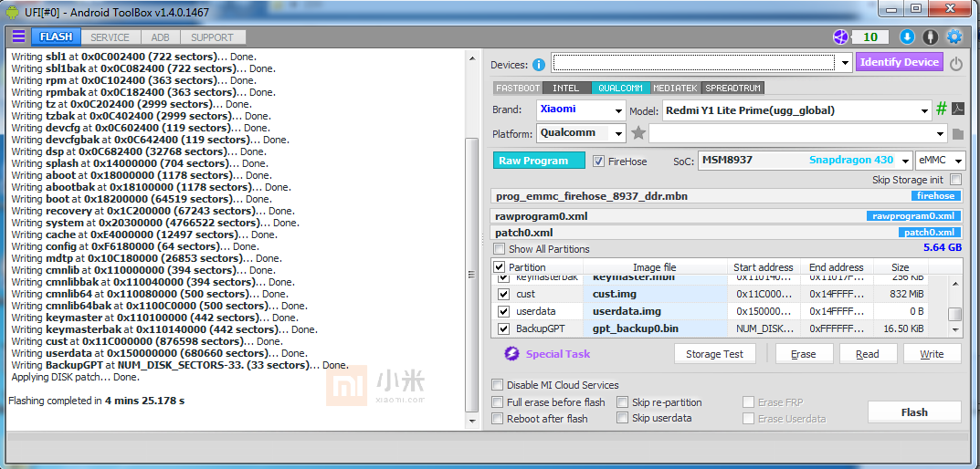Click the browse folder icon
Viewport: 980px width, 469px height.
[958, 133]
